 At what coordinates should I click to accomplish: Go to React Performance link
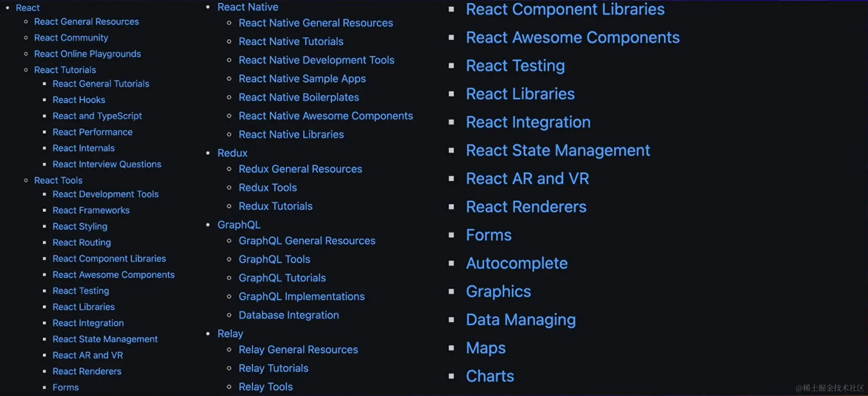click(x=92, y=132)
